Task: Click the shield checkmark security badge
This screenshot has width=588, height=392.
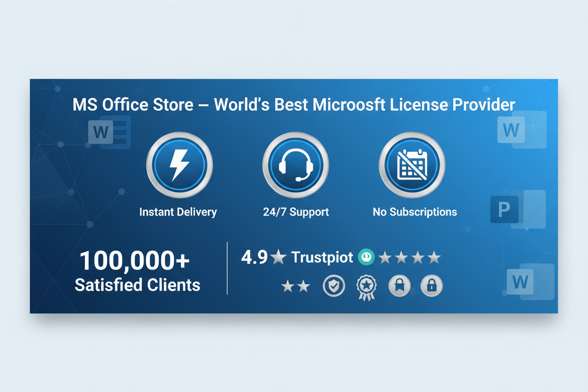Action: pos(334,286)
